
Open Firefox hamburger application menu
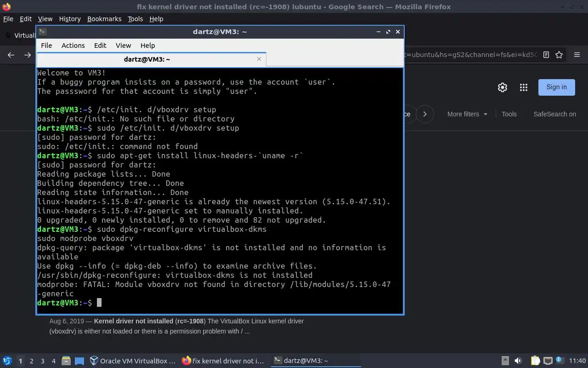(x=577, y=55)
